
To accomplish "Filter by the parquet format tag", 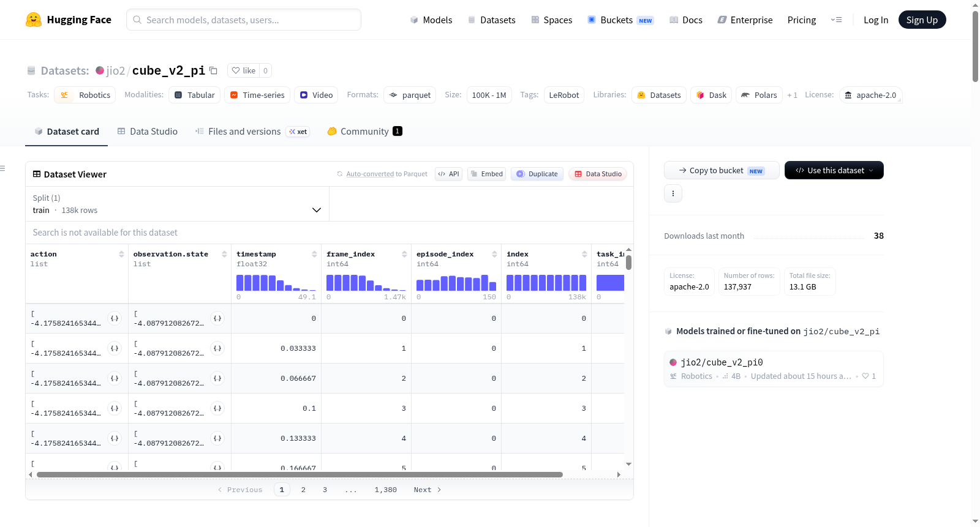I will point(410,95).
